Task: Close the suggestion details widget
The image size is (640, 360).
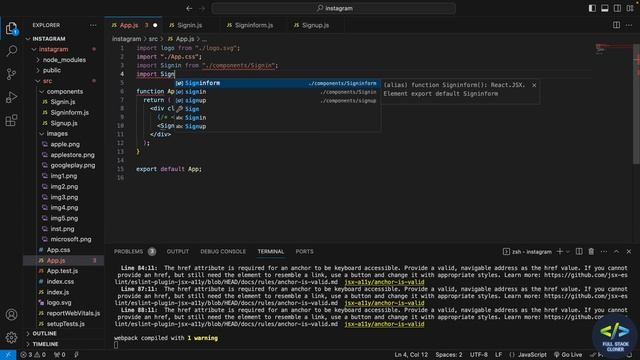Action: [x=534, y=85]
